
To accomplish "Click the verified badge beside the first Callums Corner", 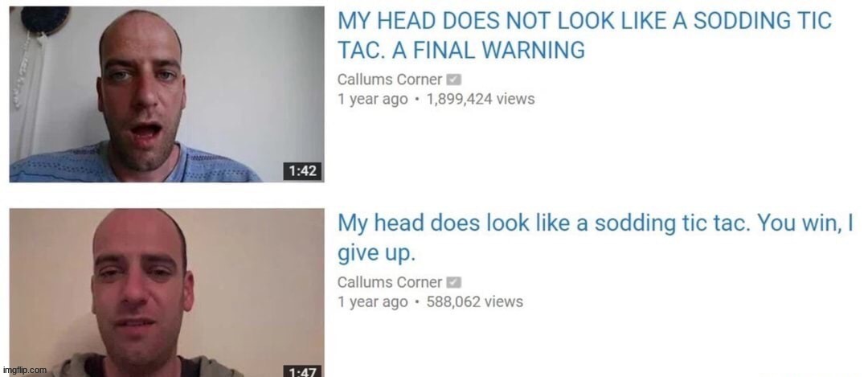I will point(454,80).
